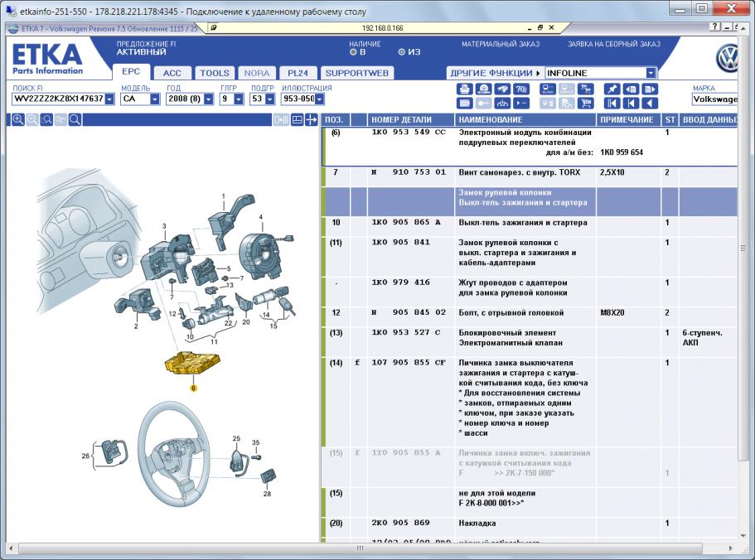Click part number '1K0 953 527 C'

click(406, 332)
